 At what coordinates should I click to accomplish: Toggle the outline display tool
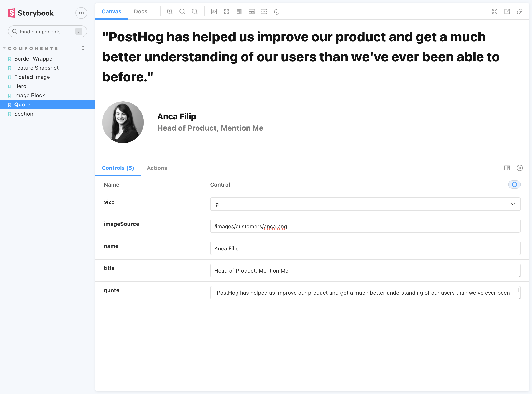pyautogui.click(x=264, y=11)
